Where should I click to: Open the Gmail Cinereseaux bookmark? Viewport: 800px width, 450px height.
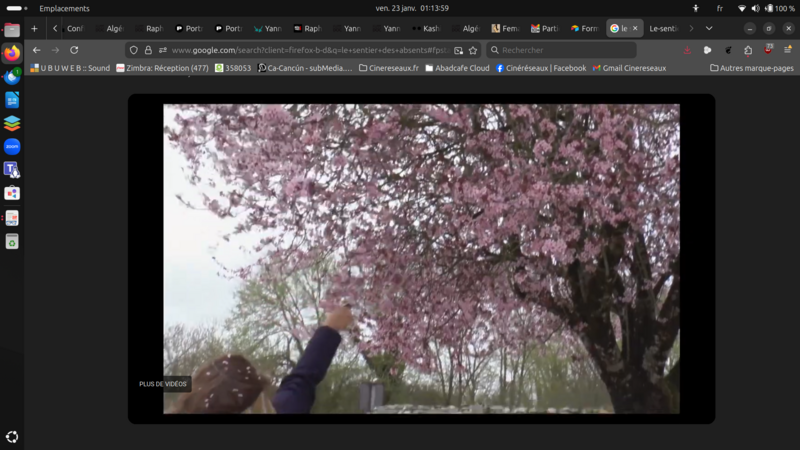(629, 68)
